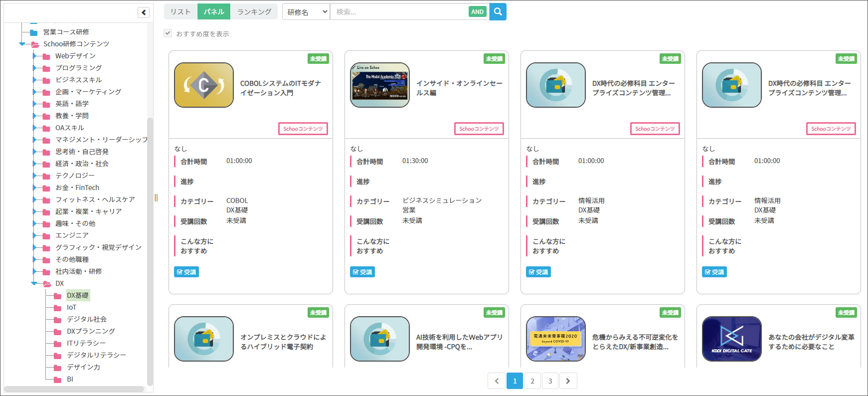Go to page 3
This screenshot has width=868, height=396.
tap(550, 381)
